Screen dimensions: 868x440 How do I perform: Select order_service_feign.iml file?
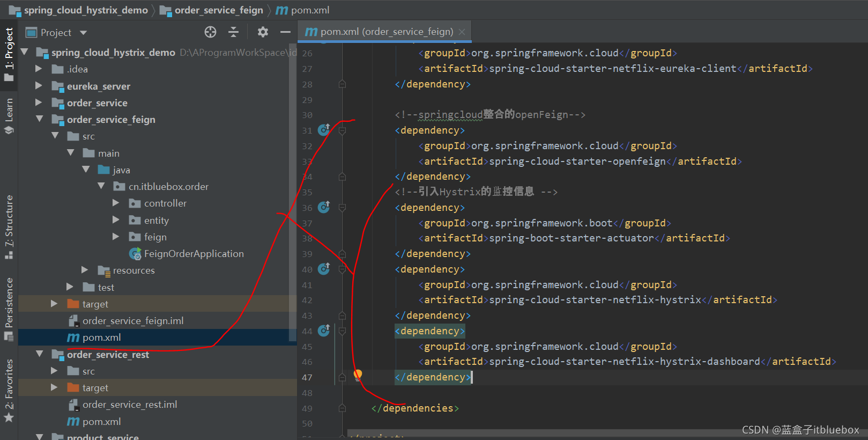(126, 321)
